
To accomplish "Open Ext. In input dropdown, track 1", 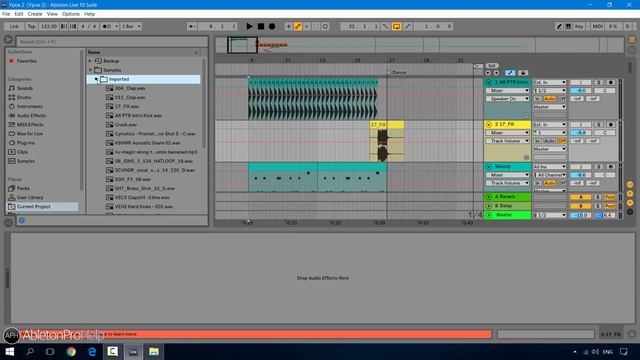I will pyautogui.click(x=549, y=82).
